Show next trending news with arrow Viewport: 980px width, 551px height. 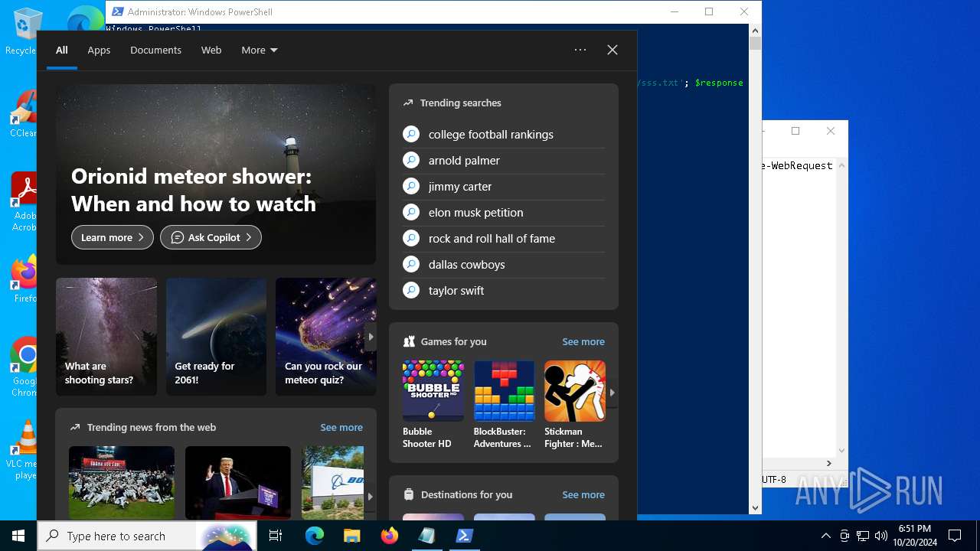[371, 496]
